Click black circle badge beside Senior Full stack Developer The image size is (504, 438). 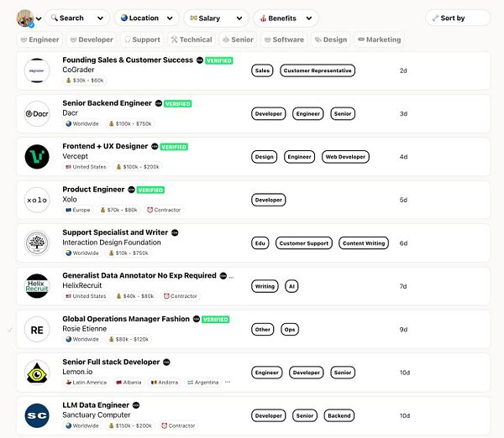pos(166,362)
